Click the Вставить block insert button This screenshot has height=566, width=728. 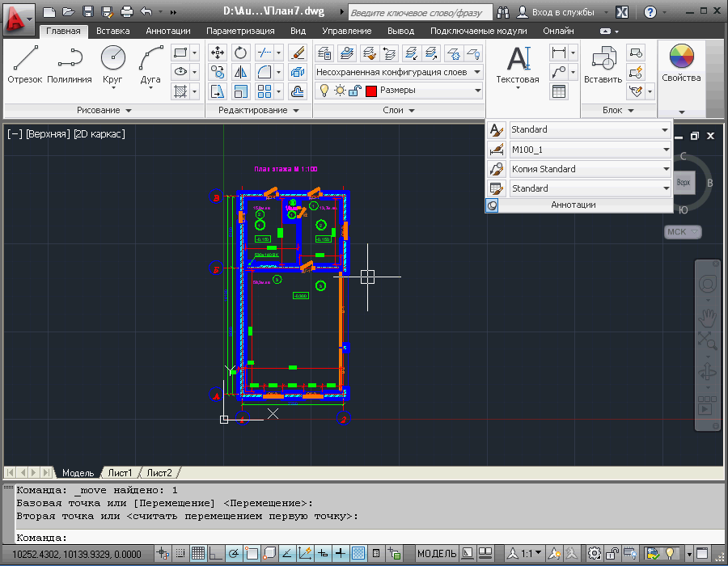tap(603, 65)
